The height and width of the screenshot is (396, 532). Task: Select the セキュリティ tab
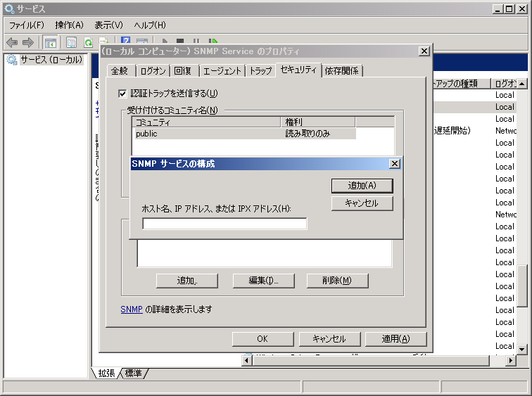click(298, 70)
